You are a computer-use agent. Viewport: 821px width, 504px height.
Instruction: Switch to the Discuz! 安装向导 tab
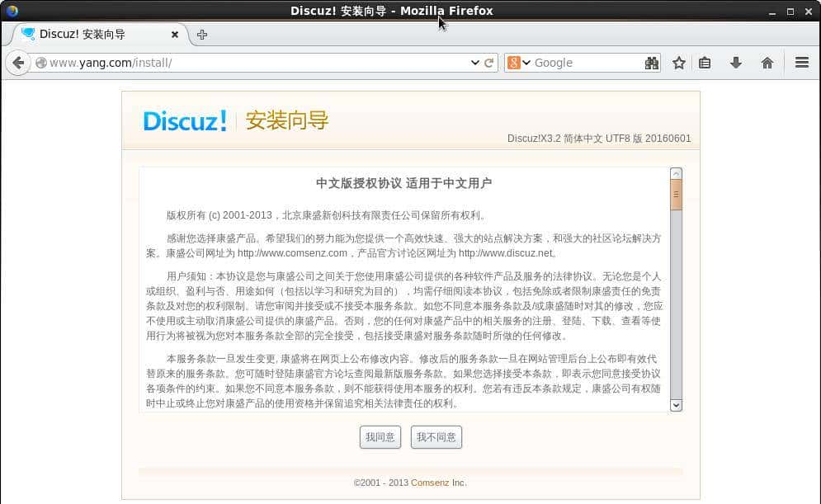point(91,35)
